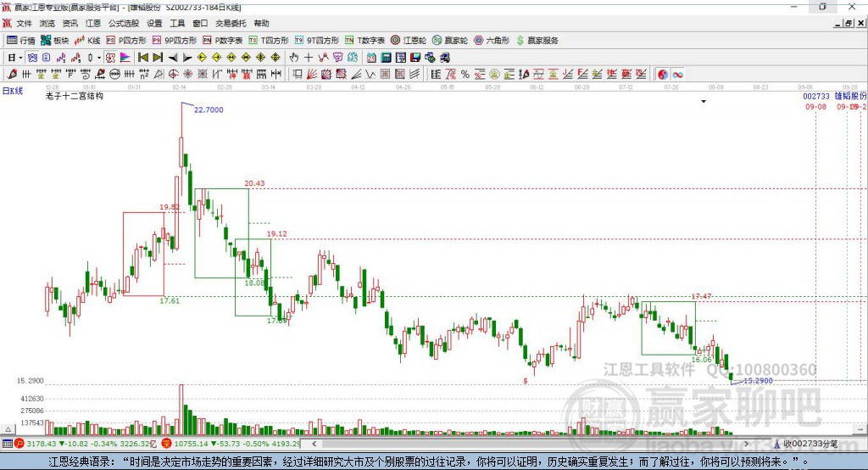This screenshot has width=868, height=470.
Task: Click the 19.12 level label
Action: click(277, 234)
